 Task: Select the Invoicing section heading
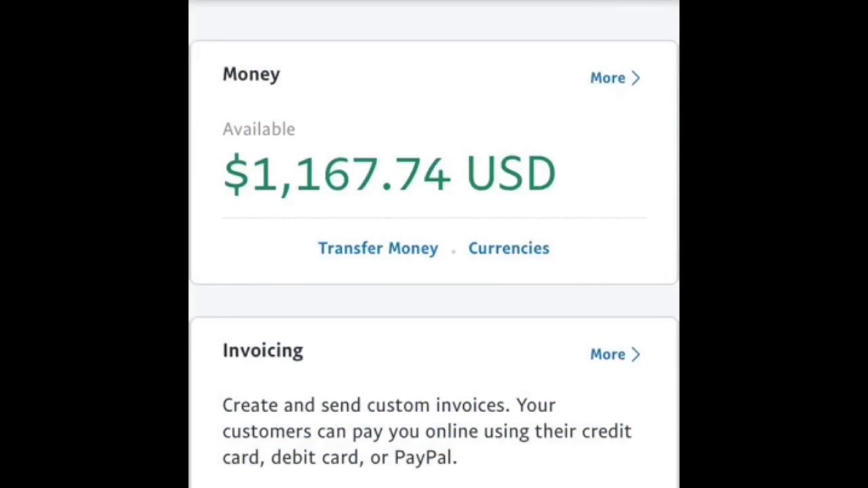click(x=262, y=350)
